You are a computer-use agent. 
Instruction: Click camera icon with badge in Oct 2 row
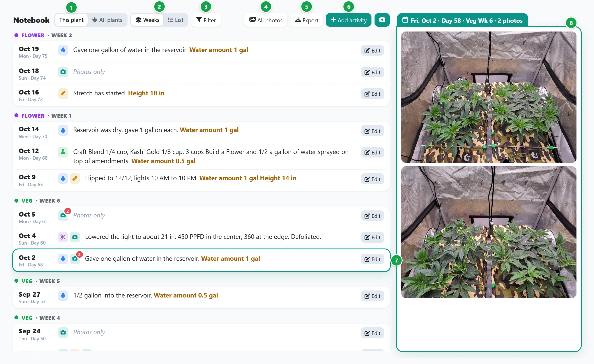[x=75, y=259]
